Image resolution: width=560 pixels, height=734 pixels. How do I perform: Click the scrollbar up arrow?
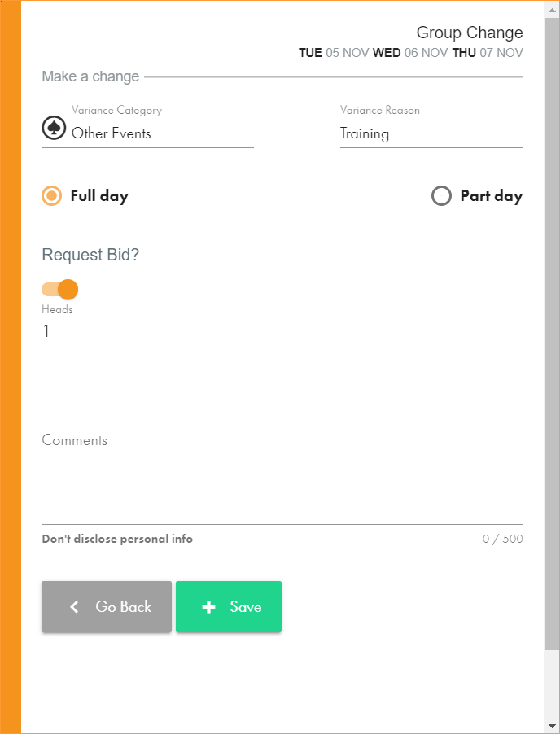[553, 7]
